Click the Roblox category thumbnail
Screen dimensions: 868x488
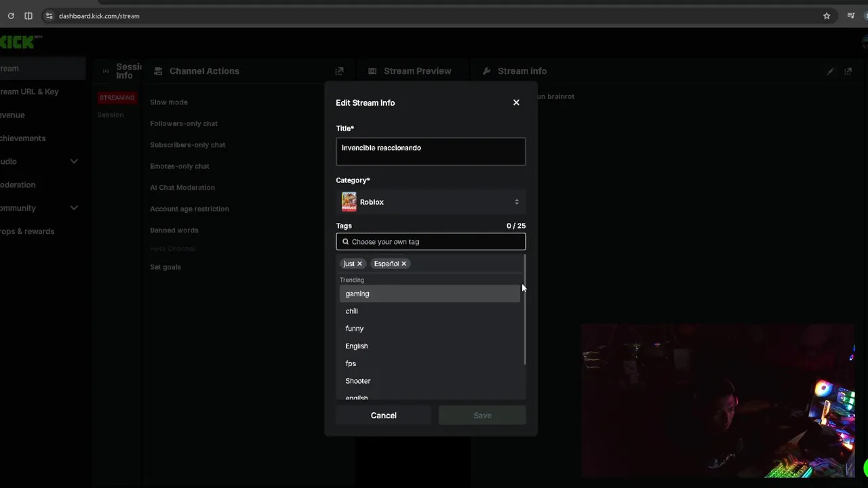349,202
